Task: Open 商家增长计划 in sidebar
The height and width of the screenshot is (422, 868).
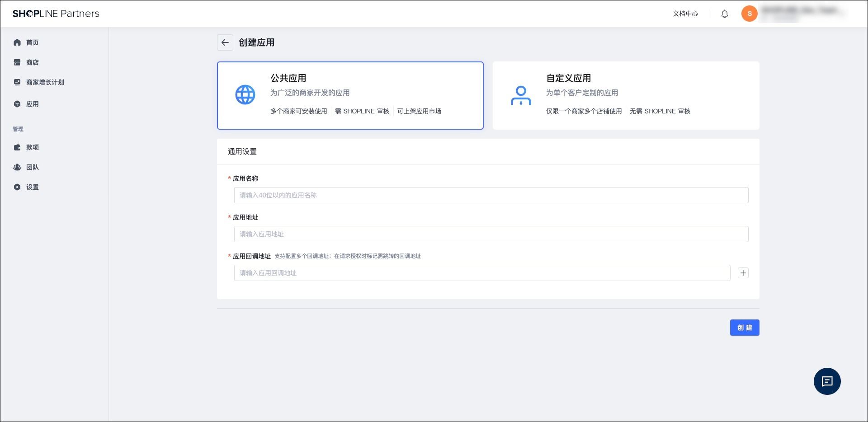Action: point(45,82)
